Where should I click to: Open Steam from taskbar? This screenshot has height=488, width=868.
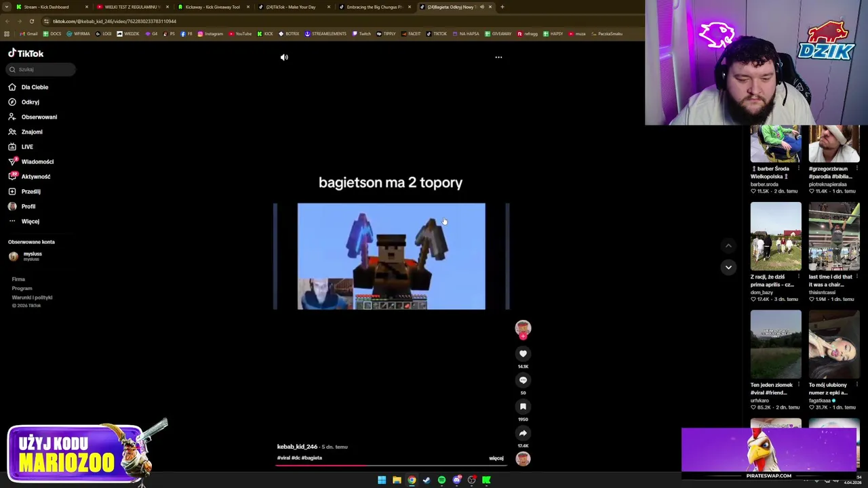click(x=427, y=480)
